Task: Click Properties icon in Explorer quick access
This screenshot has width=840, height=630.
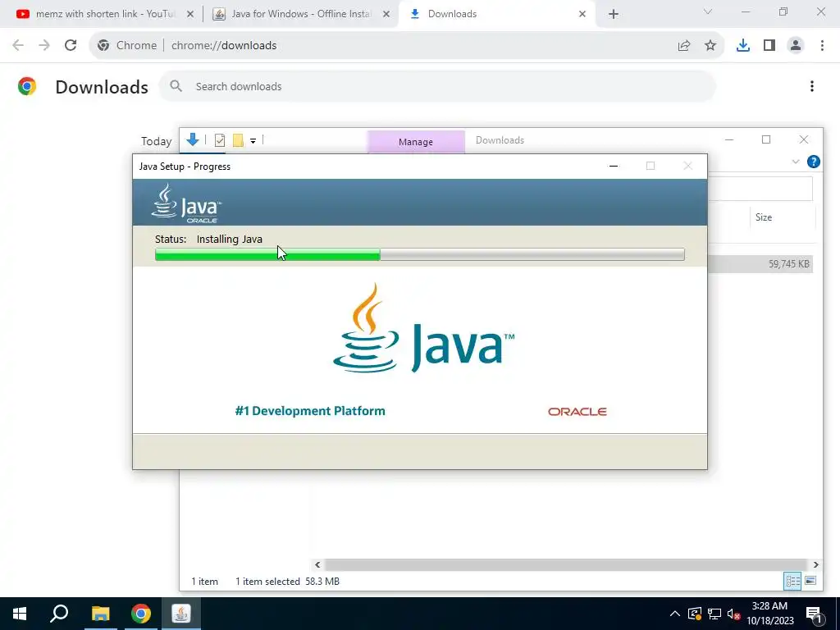Action: tap(220, 140)
